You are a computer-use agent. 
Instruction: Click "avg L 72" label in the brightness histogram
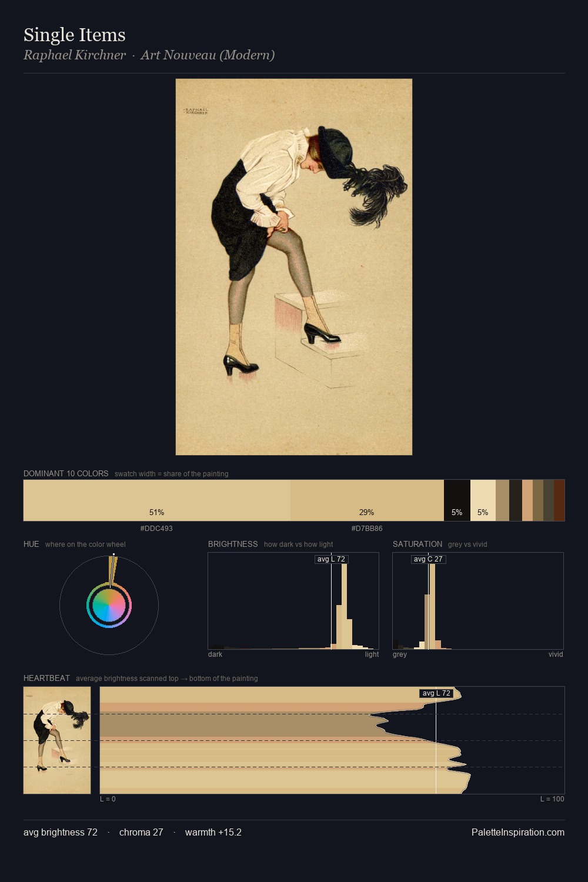tap(331, 559)
